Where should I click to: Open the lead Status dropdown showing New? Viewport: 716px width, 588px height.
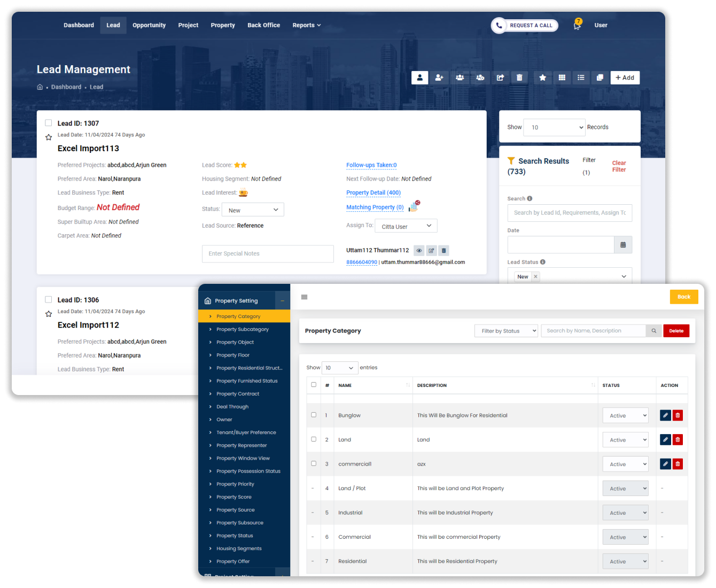point(253,210)
